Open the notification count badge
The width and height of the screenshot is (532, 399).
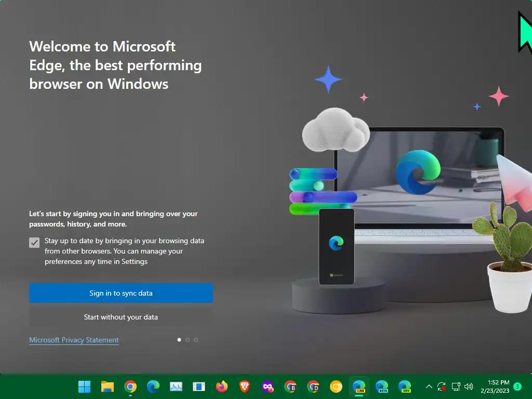pos(517,387)
